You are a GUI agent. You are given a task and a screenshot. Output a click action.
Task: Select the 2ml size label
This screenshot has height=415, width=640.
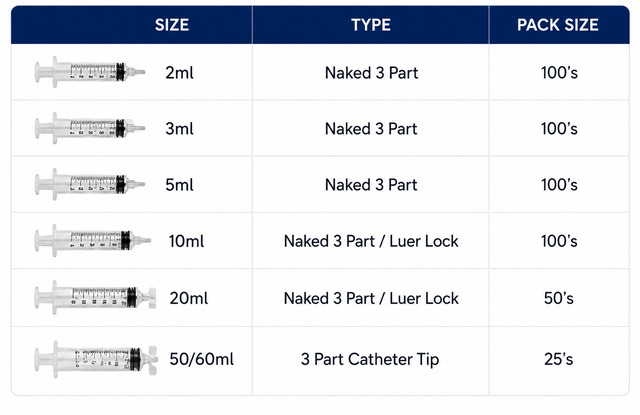180,73
